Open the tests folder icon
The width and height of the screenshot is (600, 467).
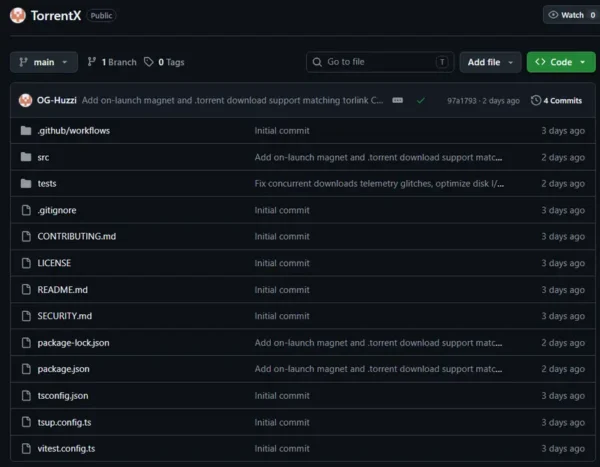26,183
